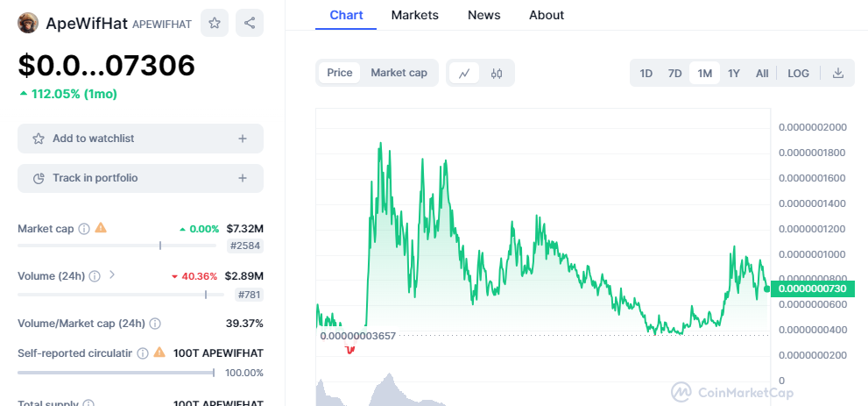Click the ApeWifHat coin logo avatar
The image size is (868, 406).
[28, 24]
